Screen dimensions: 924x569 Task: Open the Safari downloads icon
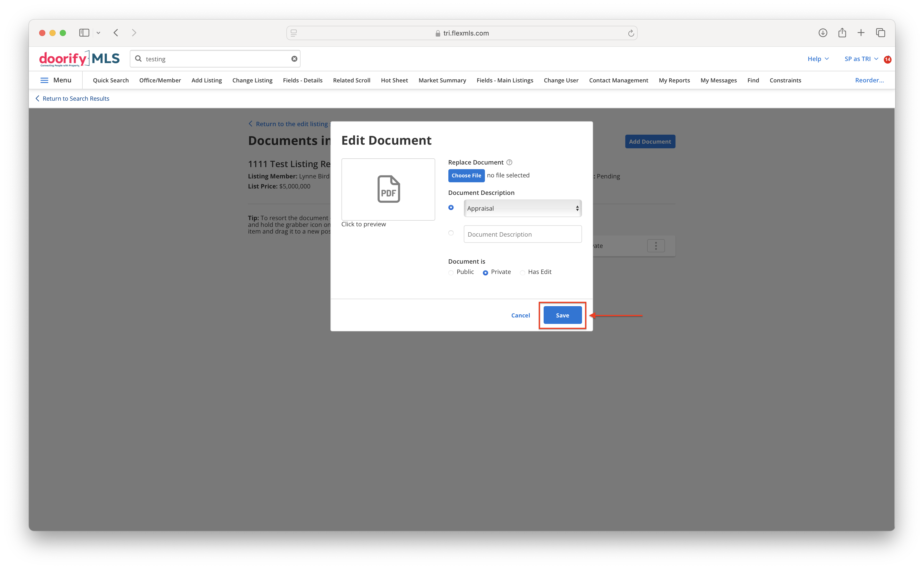click(823, 33)
